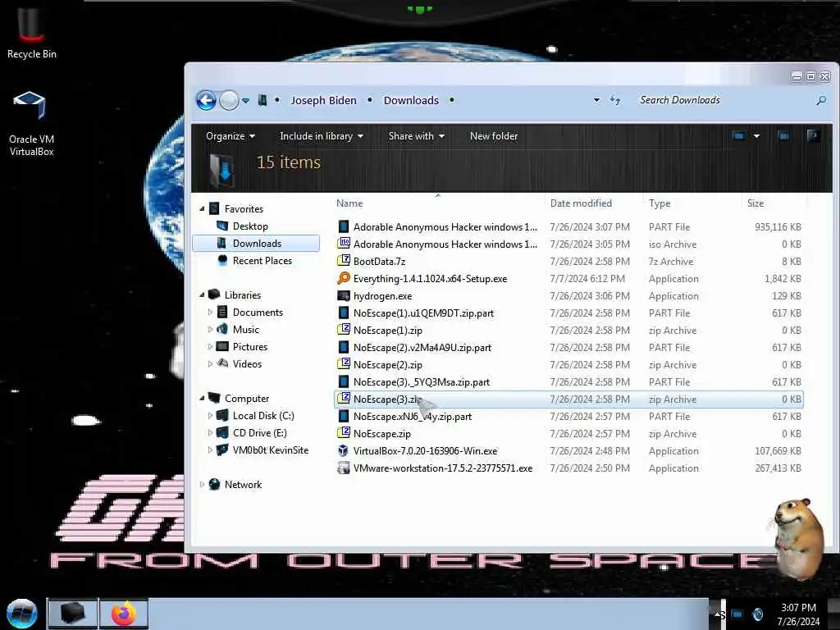The image size is (840, 630).
Task: Select NoEscape(2).zip archive icon
Action: point(344,364)
